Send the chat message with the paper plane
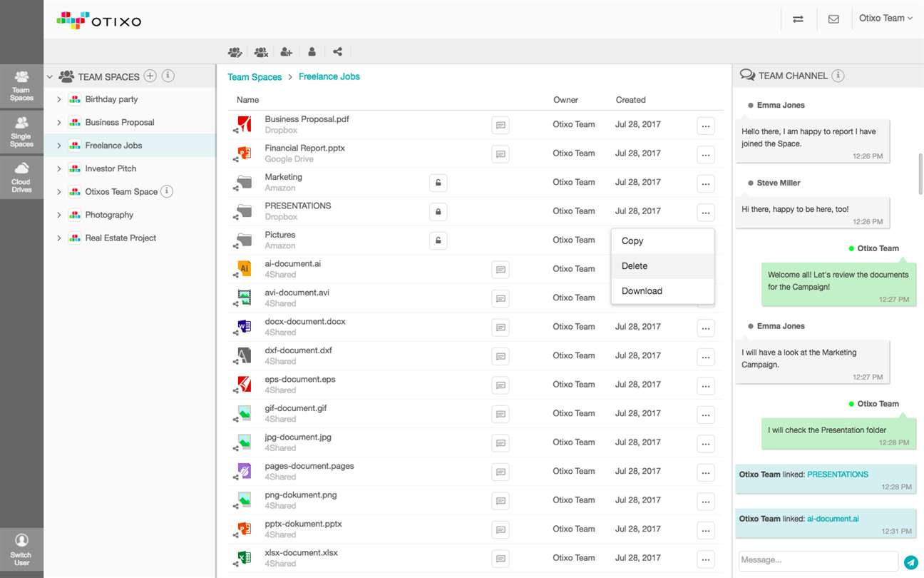The height and width of the screenshot is (578, 924). point(910,562)
